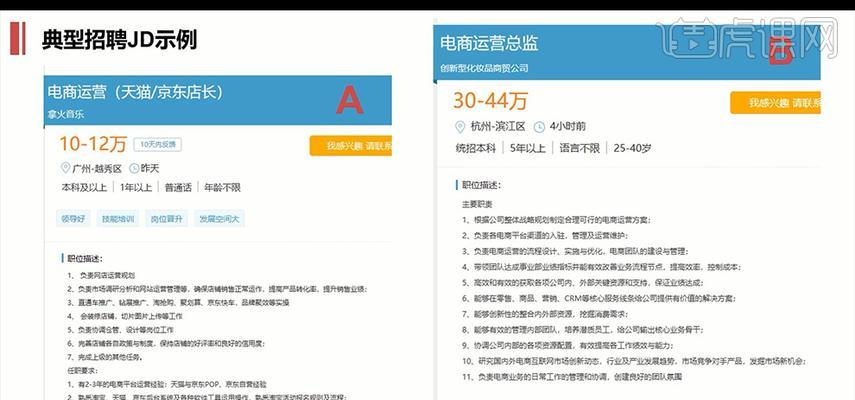This screenshot has width=855, height=400.
Task: Click requirement 语言不限
Action: [x=579, y=148]
